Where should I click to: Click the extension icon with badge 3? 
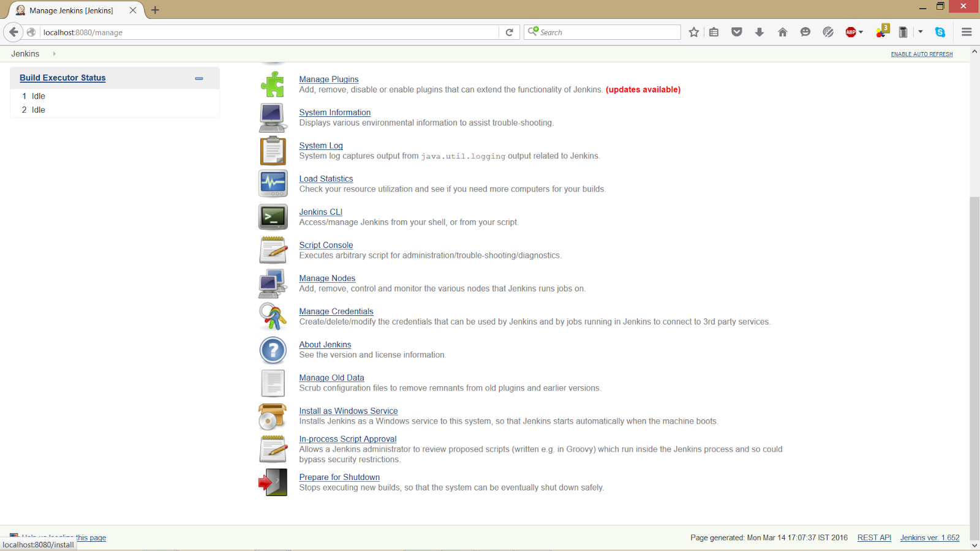pos(882,31)
